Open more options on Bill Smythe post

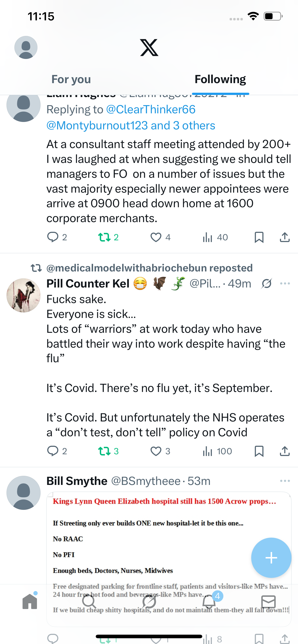285,481
